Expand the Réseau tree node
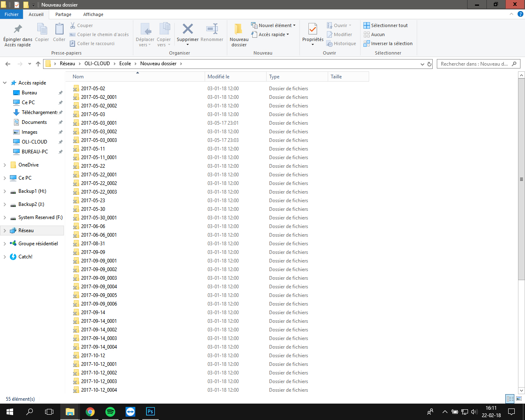The width and height of the screenshot is (525, 420). [5, 231]
